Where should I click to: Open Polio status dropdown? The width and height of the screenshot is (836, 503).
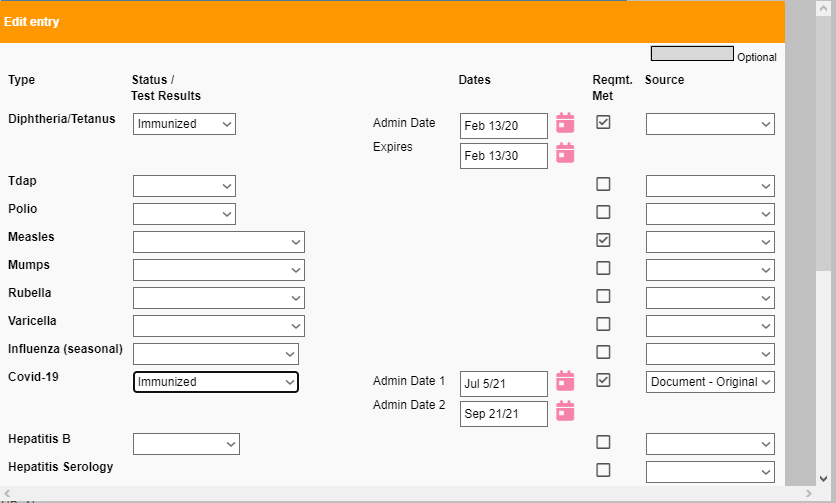184,214
